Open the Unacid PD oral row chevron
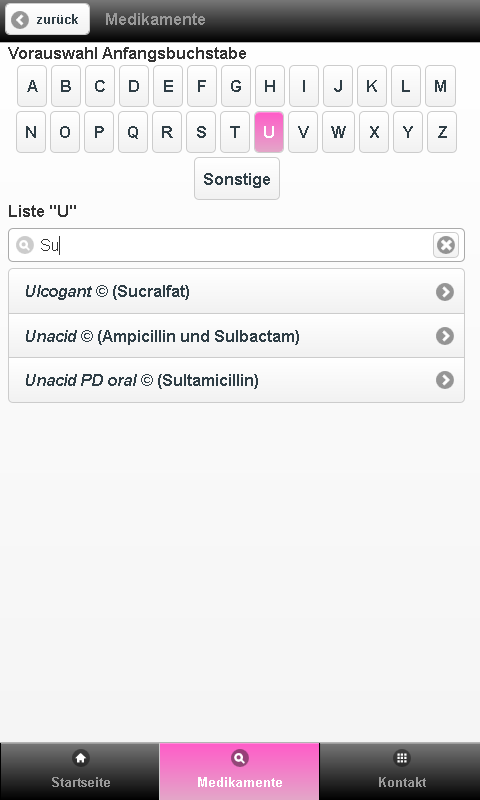 click(445, 380)
